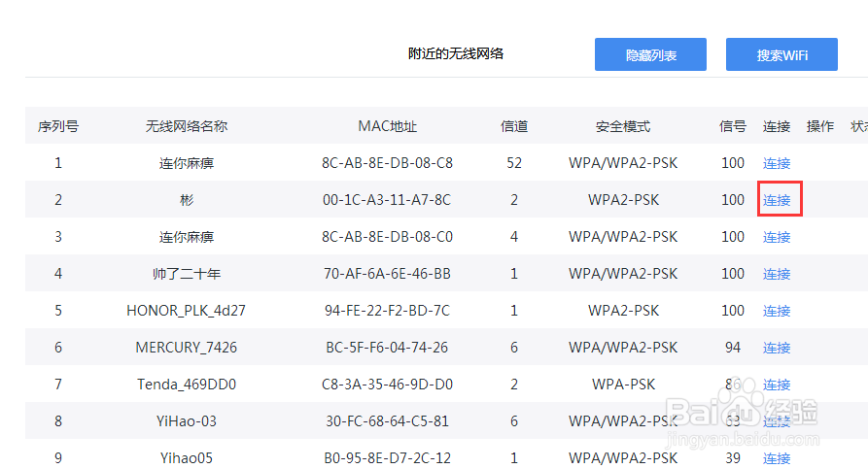The width and height of the screenshot is (868, 469).
Task: Select the 安全模式 column header
Action: click(623, 126)
